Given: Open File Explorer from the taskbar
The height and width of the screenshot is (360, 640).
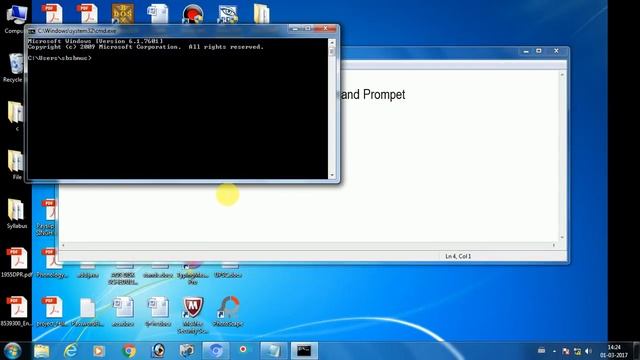Looking at the screenshot, I should pyautogui.click(x=41, y=351).
